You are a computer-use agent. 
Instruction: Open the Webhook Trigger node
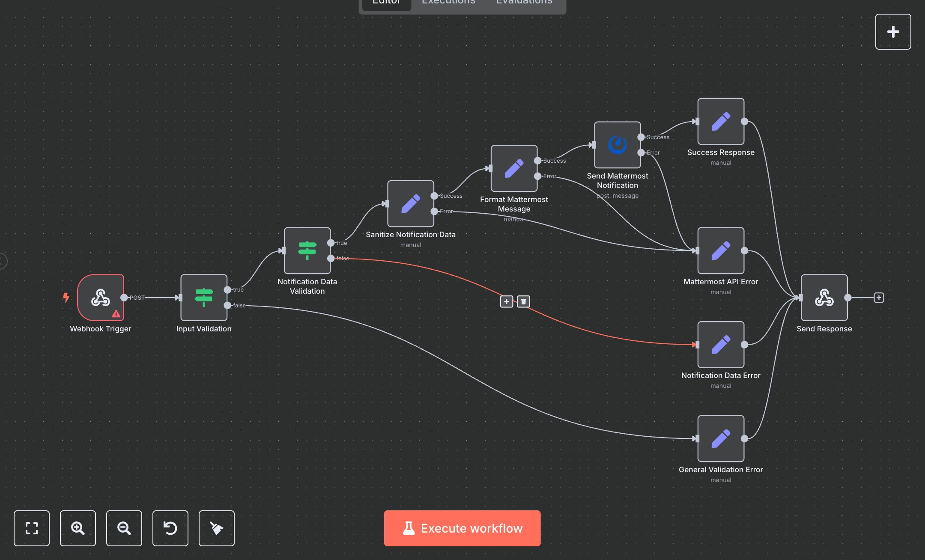click(101, 298)
